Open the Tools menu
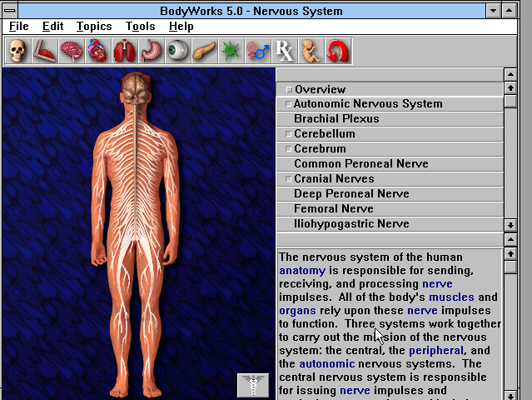532x400 pixels. [140, 27]
